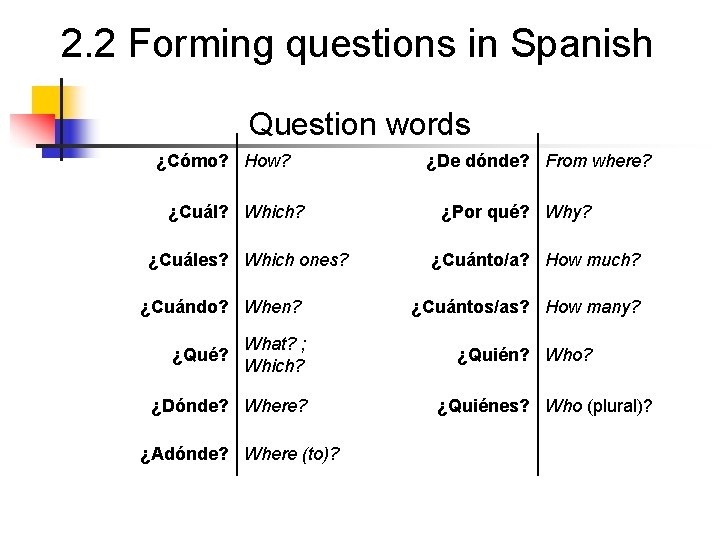This screenshot has width=720, height=540.
Task: Click the yellow square decoration
Action: 46,100
